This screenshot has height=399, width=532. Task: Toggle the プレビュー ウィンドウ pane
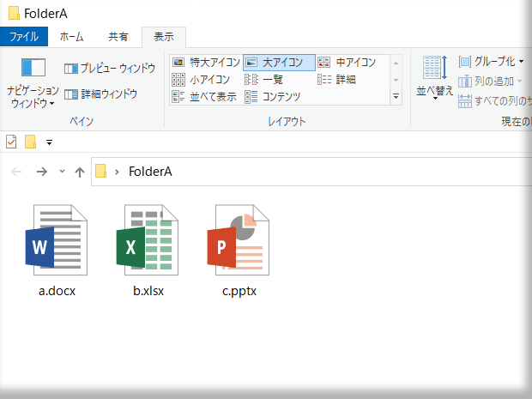(x=110, y=69)
